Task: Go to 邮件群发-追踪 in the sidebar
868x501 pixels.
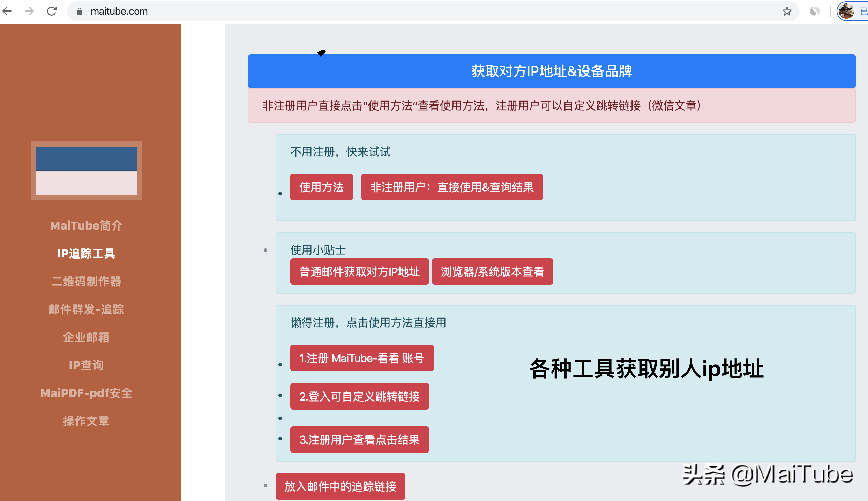Action: tap(86, 309)
